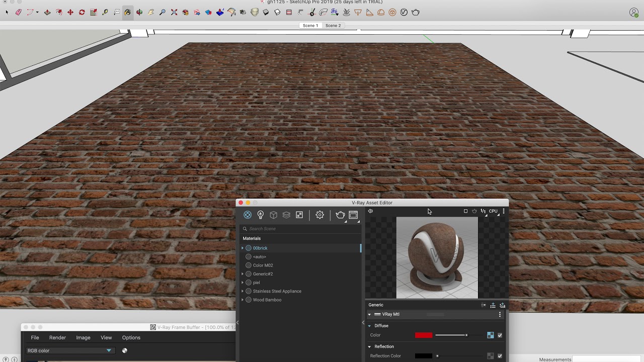
Task: Activate the red Rotate tool
Action: [82, 12]
